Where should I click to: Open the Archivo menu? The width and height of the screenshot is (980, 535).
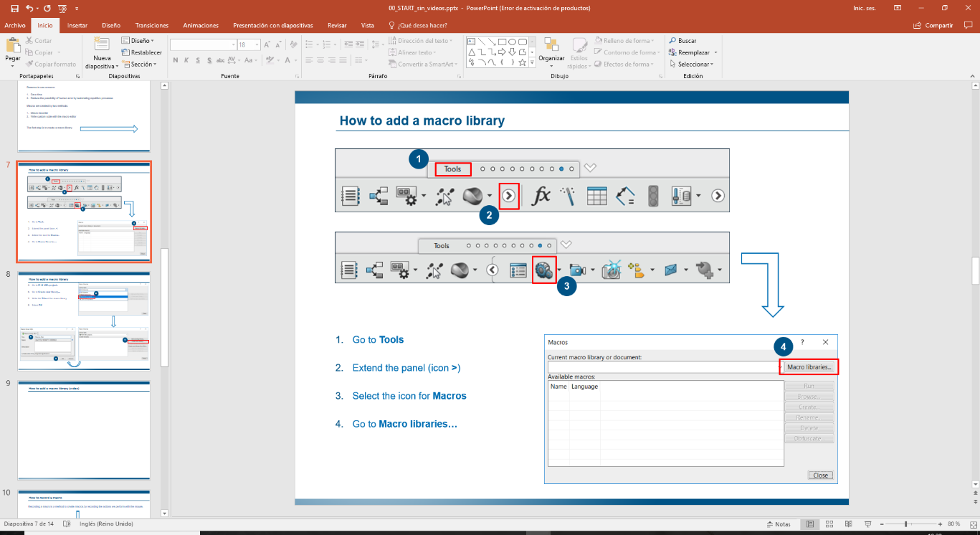click(15, 25)
